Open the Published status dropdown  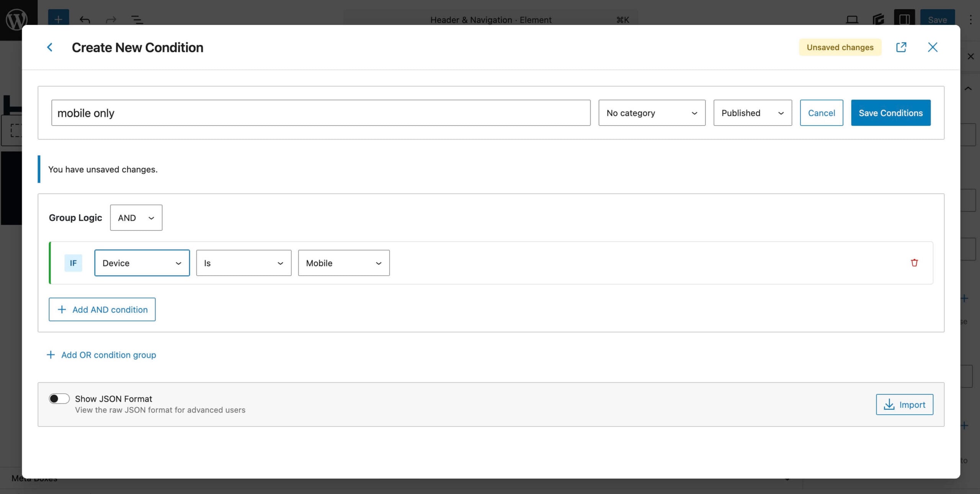coord(752,113)
